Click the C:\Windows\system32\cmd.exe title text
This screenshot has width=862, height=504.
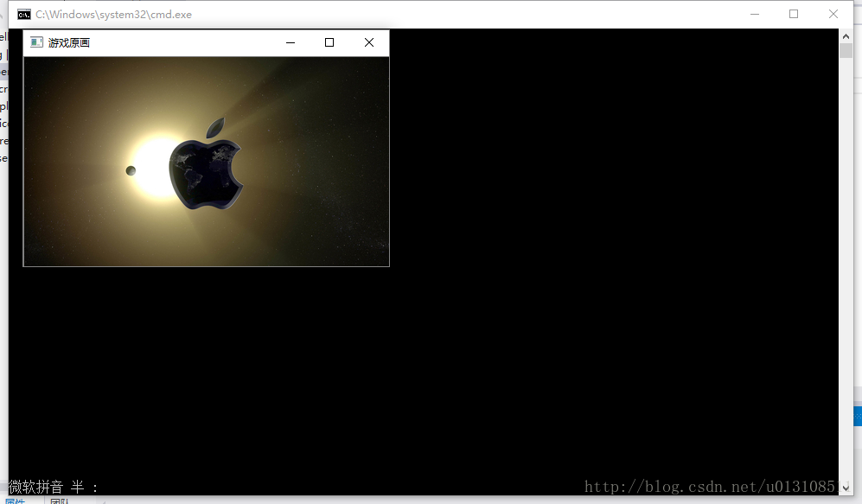pos(114,15)
